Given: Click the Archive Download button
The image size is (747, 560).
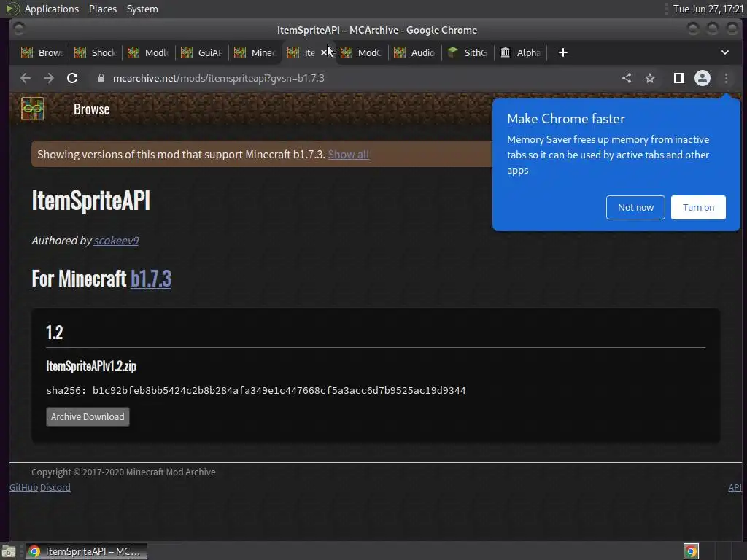Looking at the screenshot, I should click(x=88, y=416).
